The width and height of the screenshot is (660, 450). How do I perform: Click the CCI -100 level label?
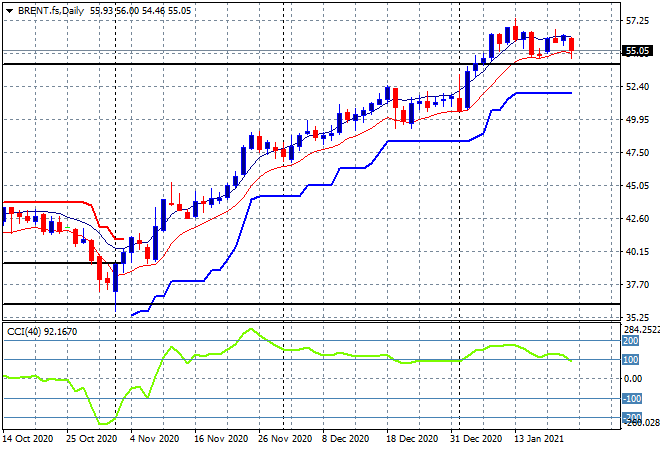pyautogui.click(x=632, y=398)
